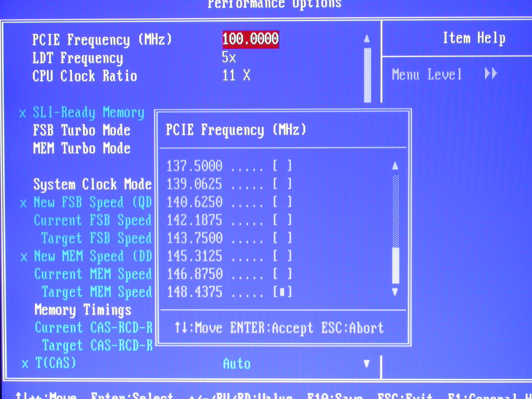Click the T(CAS) setting label

click(x=56, y=363)
